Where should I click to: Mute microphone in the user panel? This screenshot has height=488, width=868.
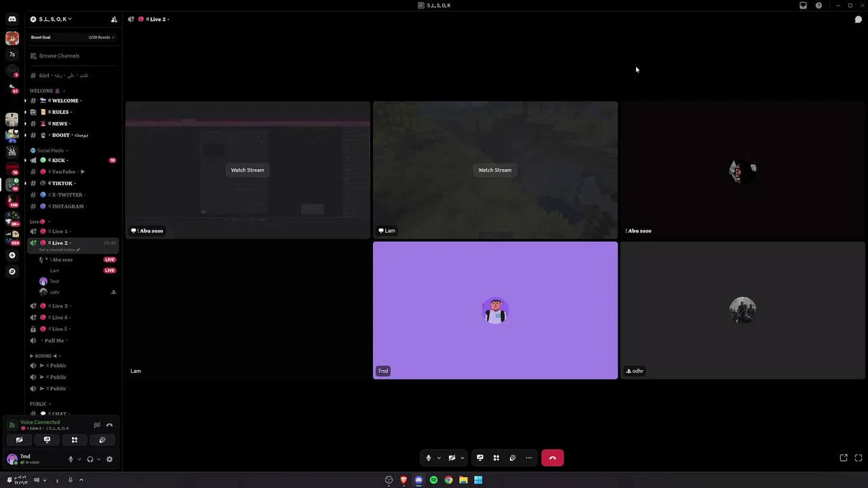(71, 460)
